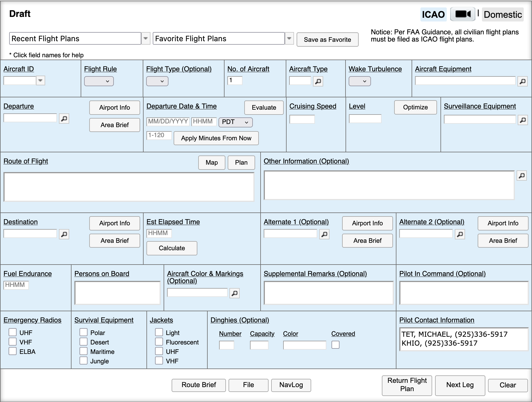
Task: Open the Flight Rule dropdown
Action: click(99, 81)
